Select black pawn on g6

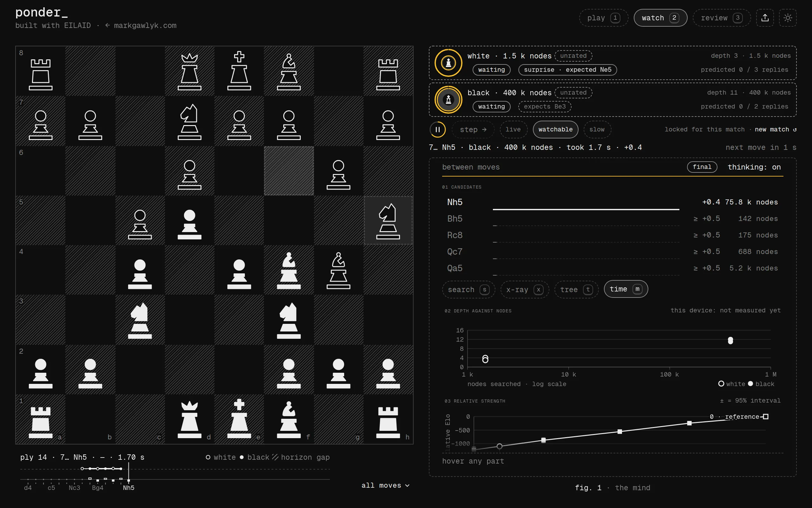pyautogui.click(x=338, y=171)
